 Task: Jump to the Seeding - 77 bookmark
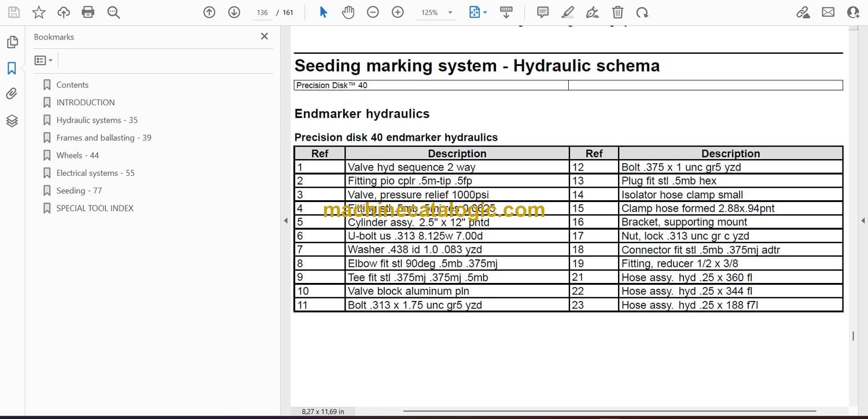(x=79, y=190)
